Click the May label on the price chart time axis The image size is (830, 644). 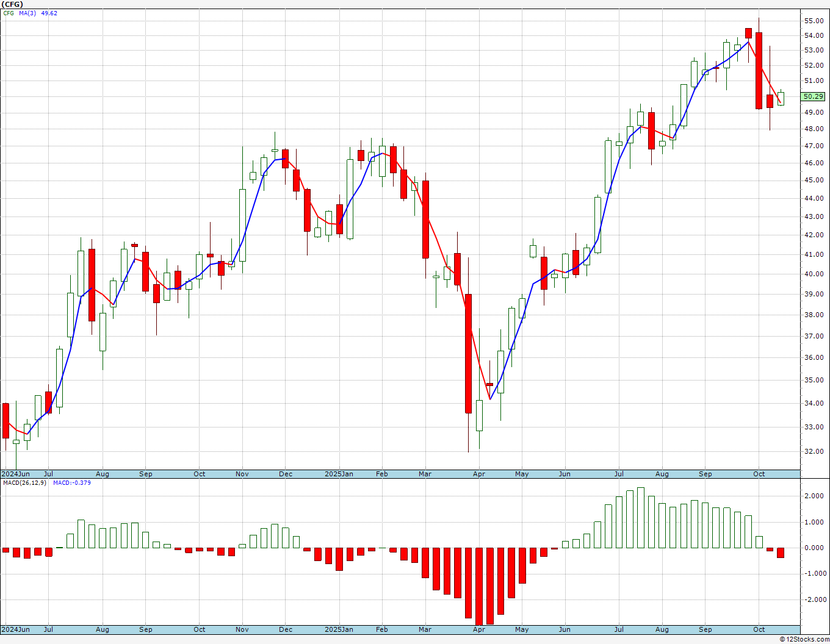point(522,474)
